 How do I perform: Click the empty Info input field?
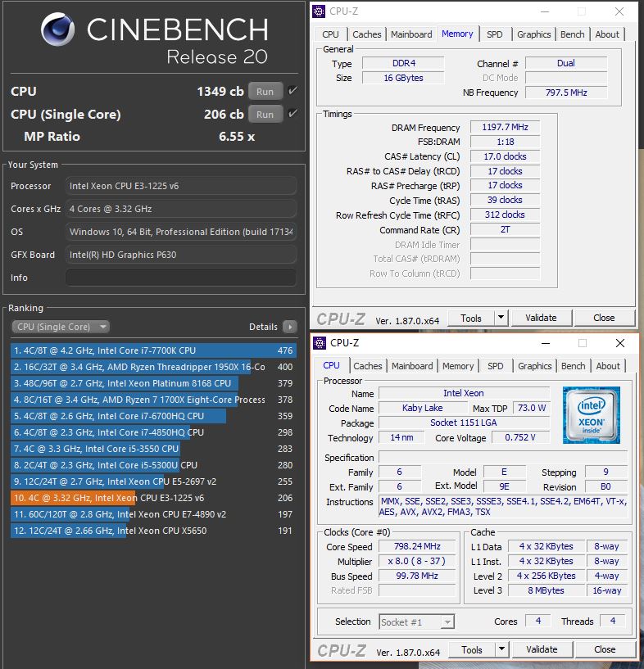181,278
